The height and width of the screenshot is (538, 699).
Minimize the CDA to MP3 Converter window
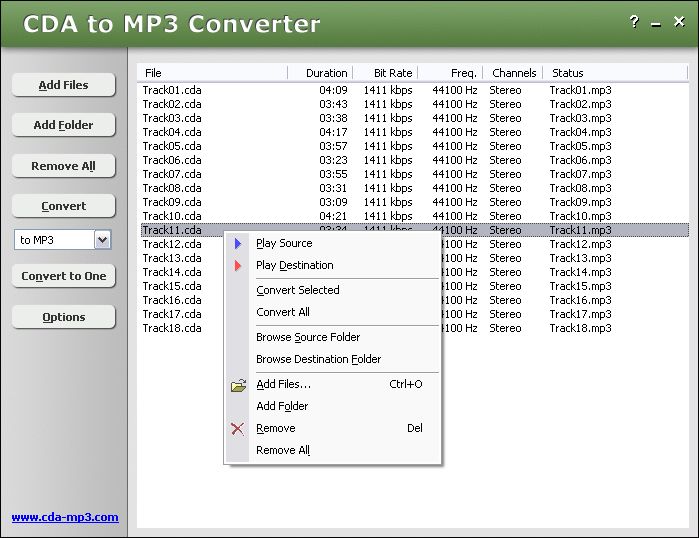656,25
